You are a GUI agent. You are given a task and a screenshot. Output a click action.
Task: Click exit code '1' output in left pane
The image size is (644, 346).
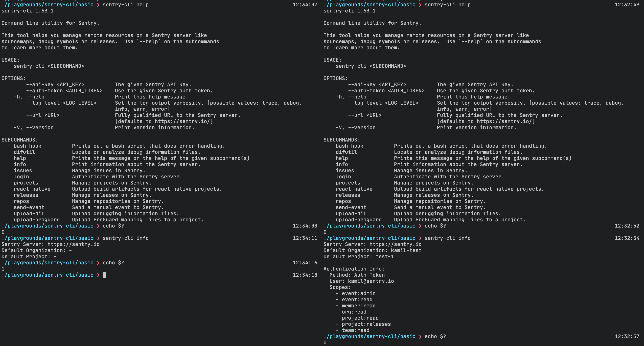click(3, 269)
